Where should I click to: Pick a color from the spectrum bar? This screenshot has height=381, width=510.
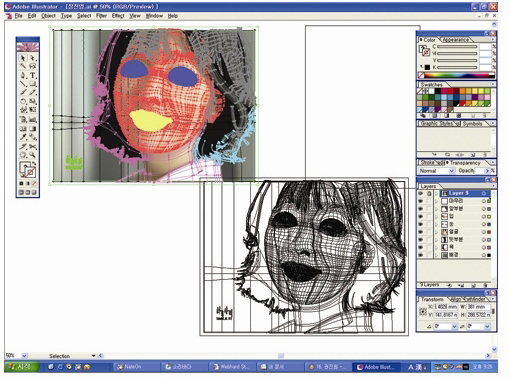[x=457, y=76]
